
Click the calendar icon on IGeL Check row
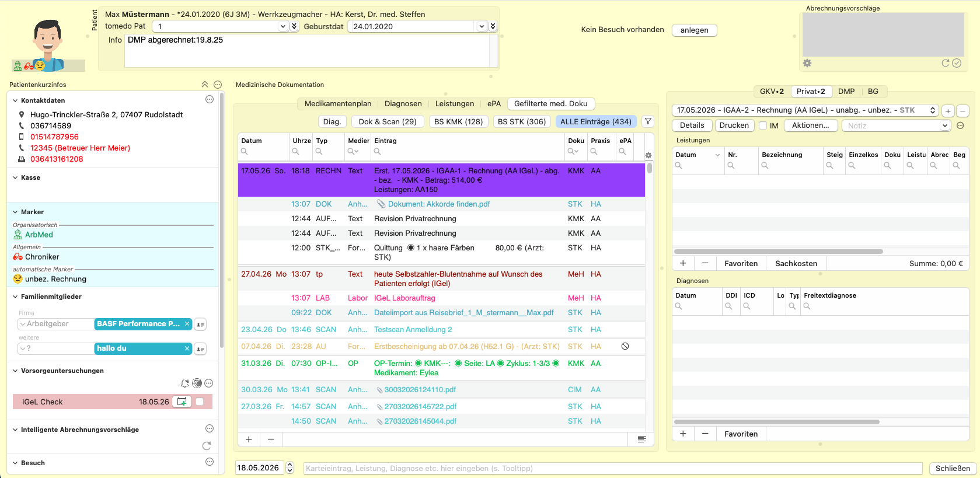[182, 402]
